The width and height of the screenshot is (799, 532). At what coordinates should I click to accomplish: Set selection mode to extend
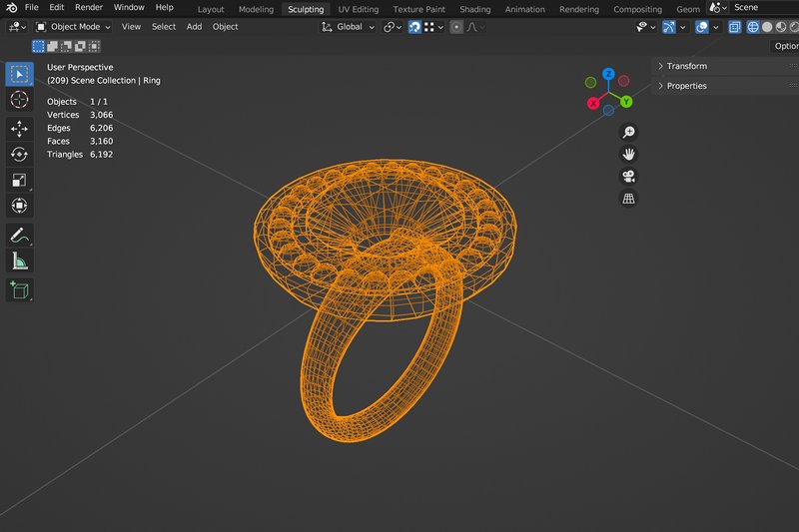tap(52, 46)
